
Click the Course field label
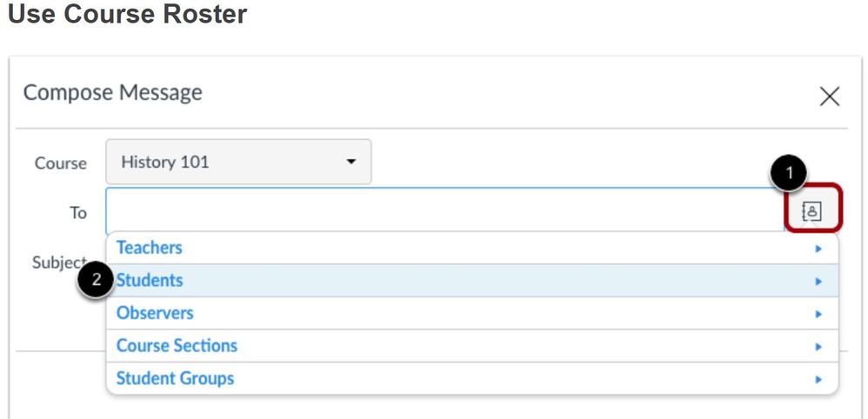coord(61,163)
